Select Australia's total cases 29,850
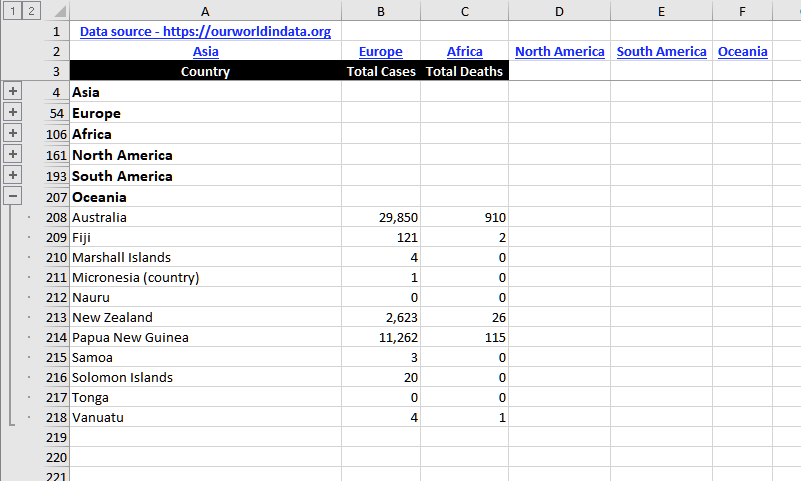 coord(381,218)
